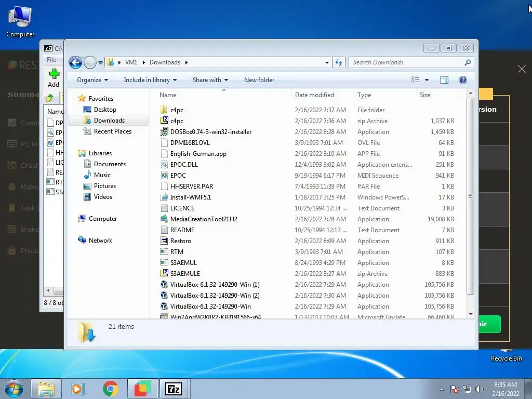The width and height of the screenshot is (532, 399).
Task: Toggle the preview pane button
Action: click(x=444, y=80)
